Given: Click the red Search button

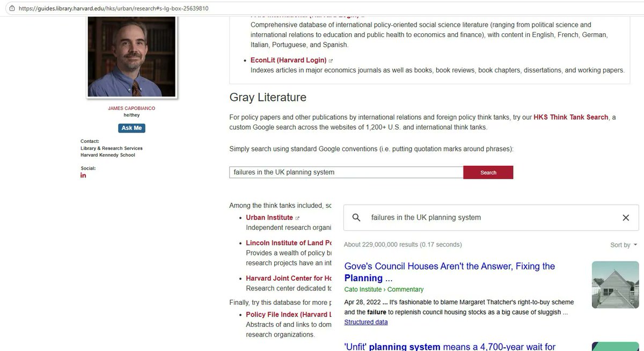Looking at the screenshot, I should [488, 172].
